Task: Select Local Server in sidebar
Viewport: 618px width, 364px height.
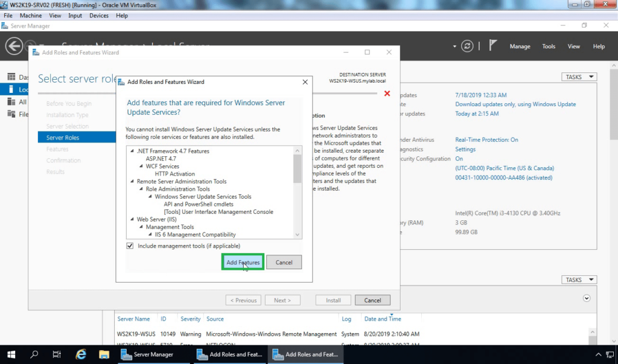Action: click(x=14, y=89)
